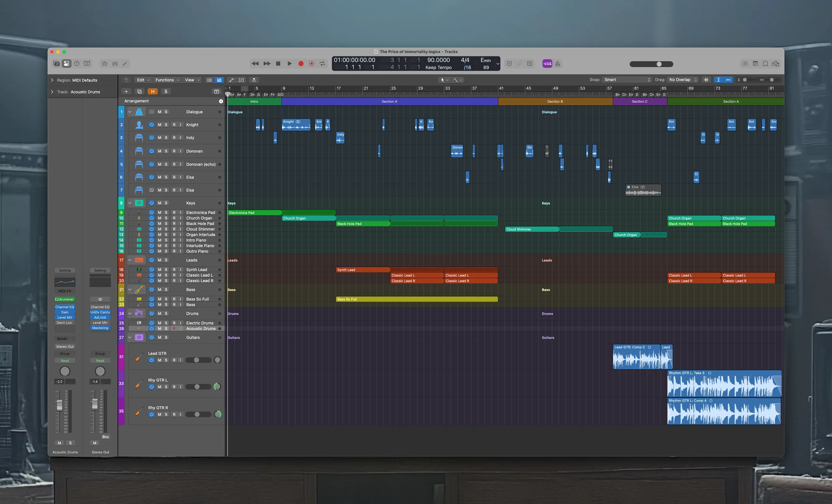Open the Mixer from the control bar
Viewport: 832px width, 504px height.
pyautogui.click(x=115, y=64)
